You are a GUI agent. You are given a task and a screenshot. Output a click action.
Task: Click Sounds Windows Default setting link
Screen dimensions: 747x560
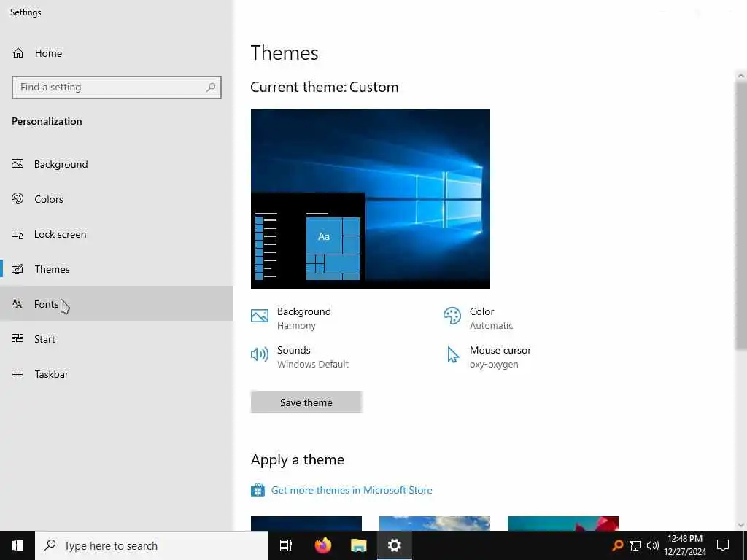pos(300,357)
